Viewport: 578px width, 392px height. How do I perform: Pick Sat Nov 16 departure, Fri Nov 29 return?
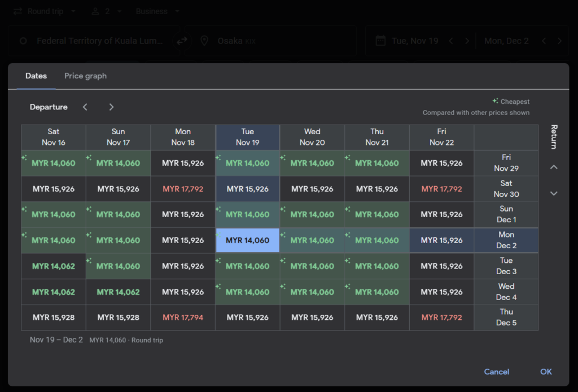click(x=54, y=163)
